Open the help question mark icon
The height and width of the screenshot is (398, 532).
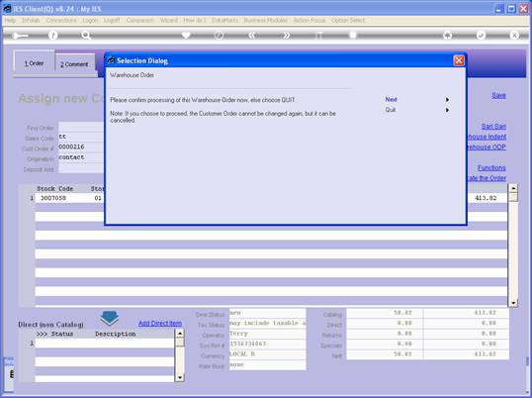tap(52, 35)
